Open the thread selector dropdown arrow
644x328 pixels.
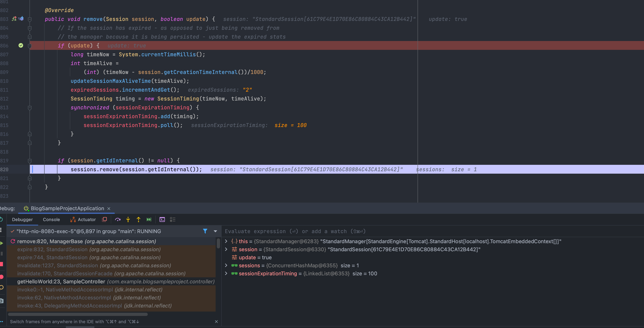[x=215, y=231]
